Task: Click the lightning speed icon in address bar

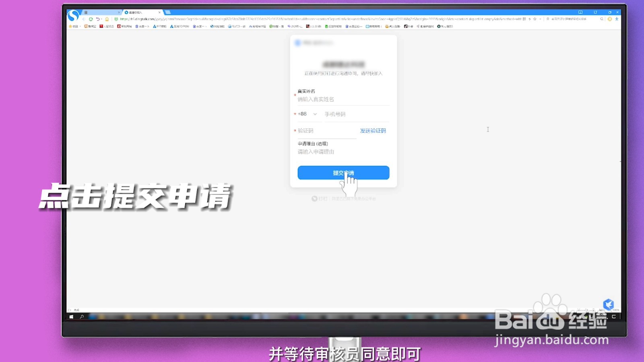Action: pyautogui.click(x=530, y=19)
